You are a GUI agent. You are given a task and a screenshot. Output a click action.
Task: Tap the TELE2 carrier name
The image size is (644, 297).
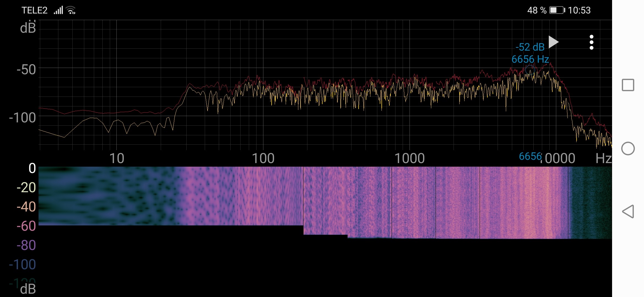point(34,10)
